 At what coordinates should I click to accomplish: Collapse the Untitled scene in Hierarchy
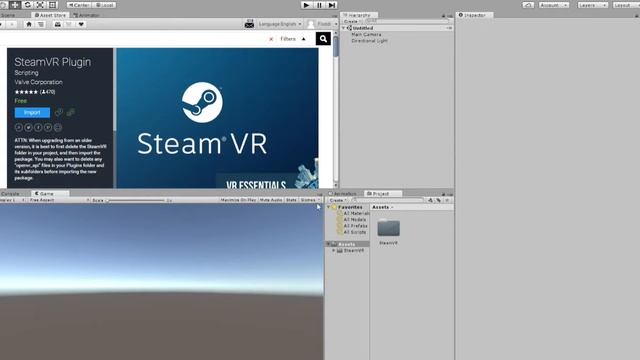[x=344, y=28]
